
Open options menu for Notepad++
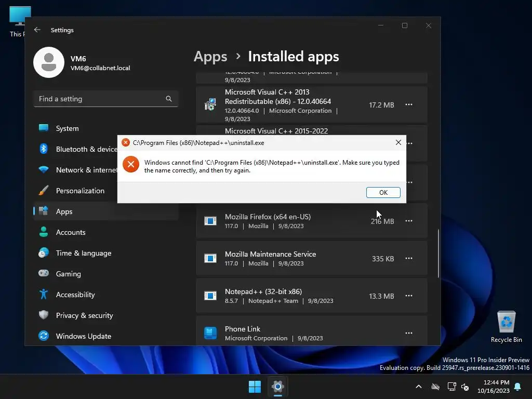click(409, 296)
